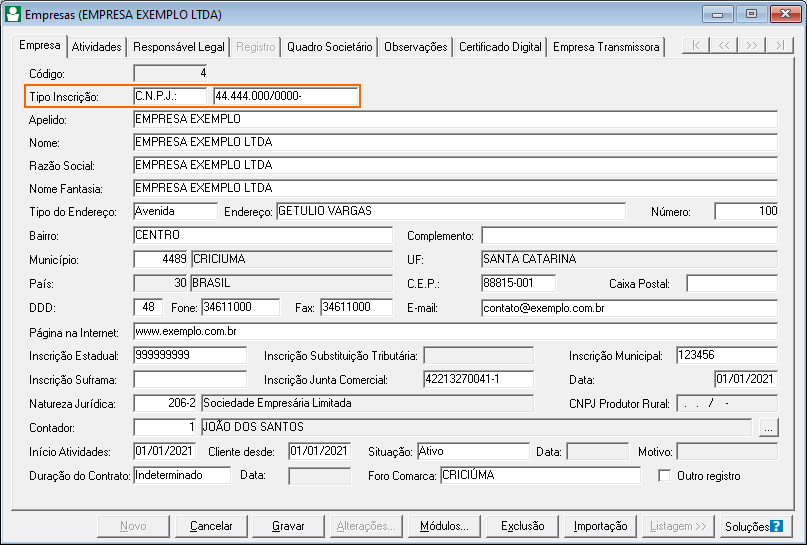Click the E-mail input field
Screen dimensions: 807x545
629,308
